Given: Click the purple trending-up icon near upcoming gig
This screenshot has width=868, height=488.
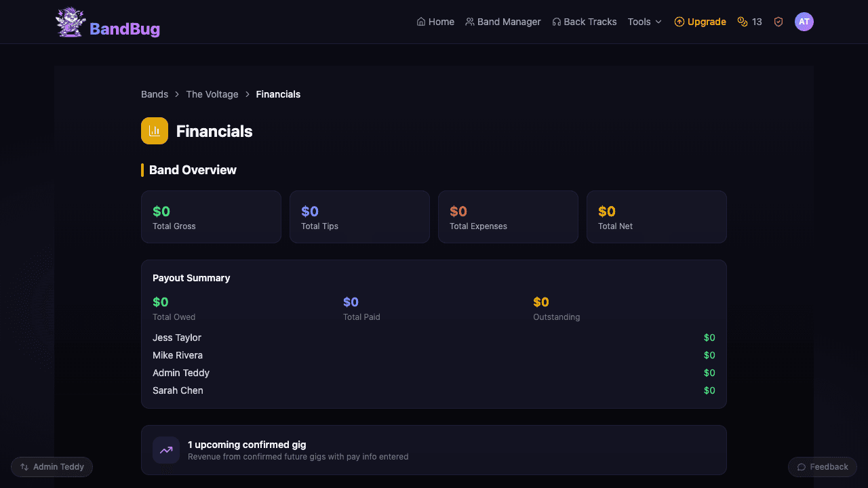Looking at the screenshot, I should tap(165, 449).
